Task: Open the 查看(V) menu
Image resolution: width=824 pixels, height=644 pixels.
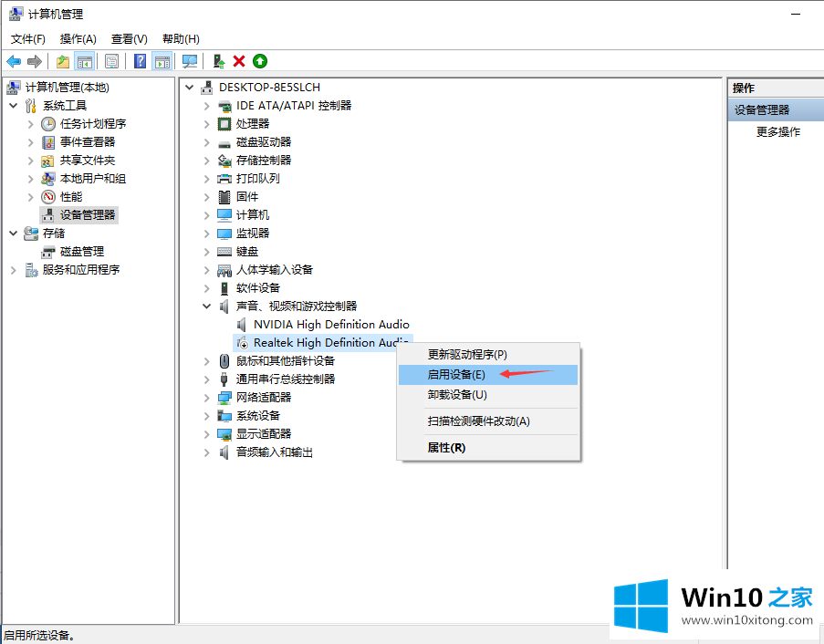Action: tap(129, 39)
